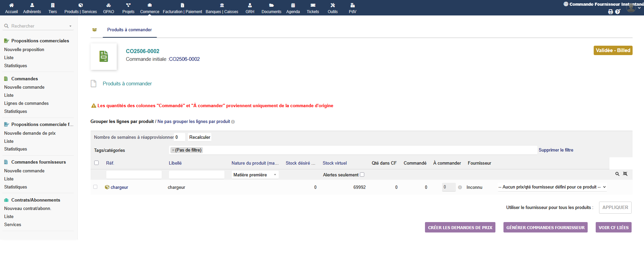The image size is (644, 256).
Task: Enable the Alertes seulement checkbox
Action: pyautogui.click(x=362, y=175)
